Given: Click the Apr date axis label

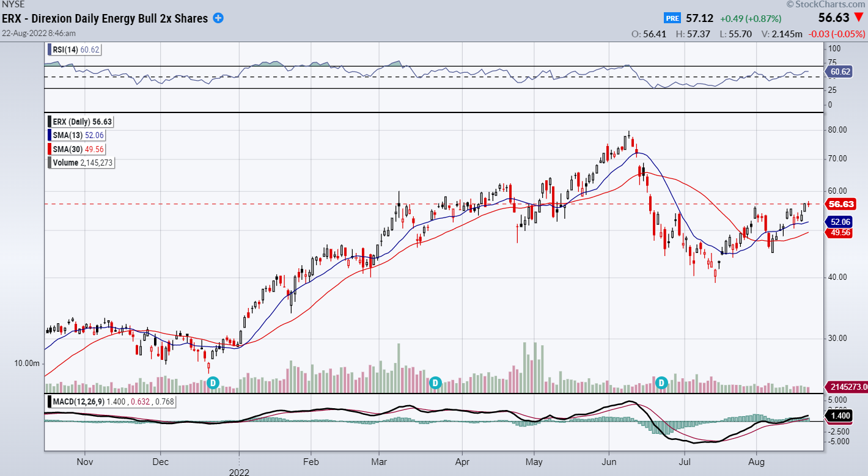Looking at the screenshot, I should [462, 462].
